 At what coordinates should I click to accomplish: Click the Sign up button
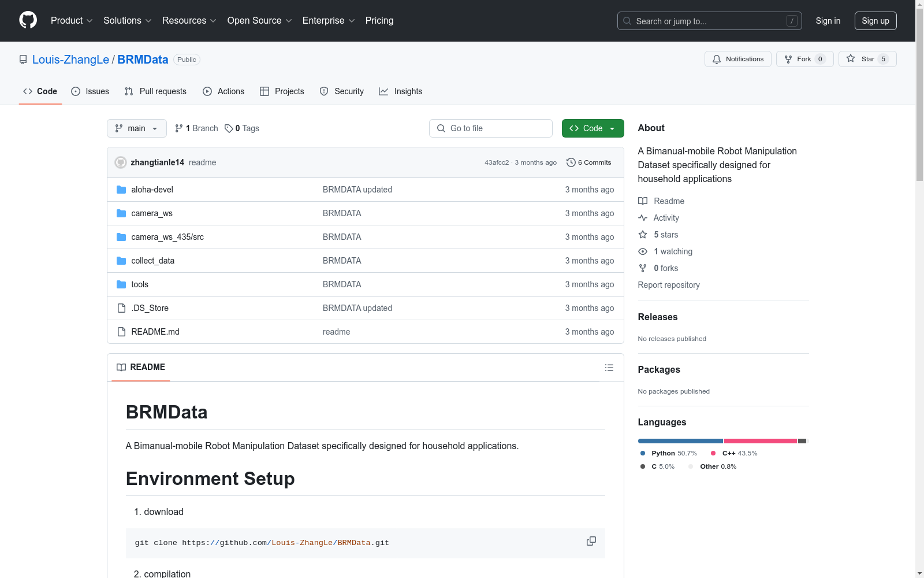[875, 21]
